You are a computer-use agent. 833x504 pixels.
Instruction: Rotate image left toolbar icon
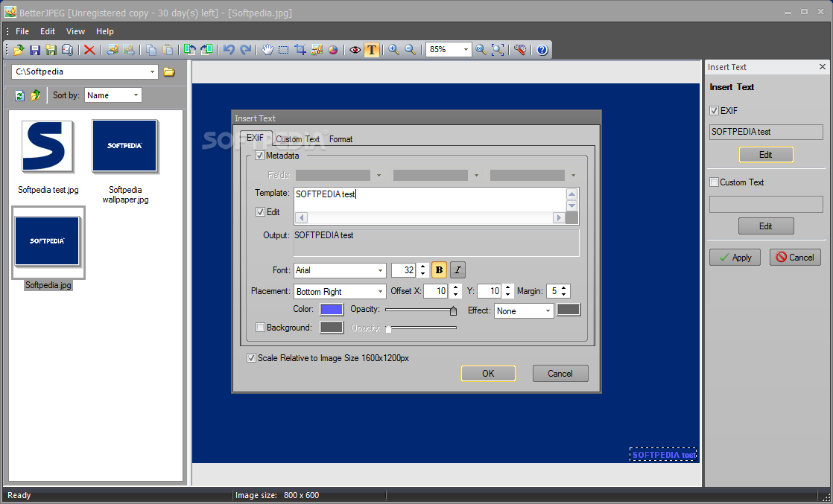pos(190,50)
